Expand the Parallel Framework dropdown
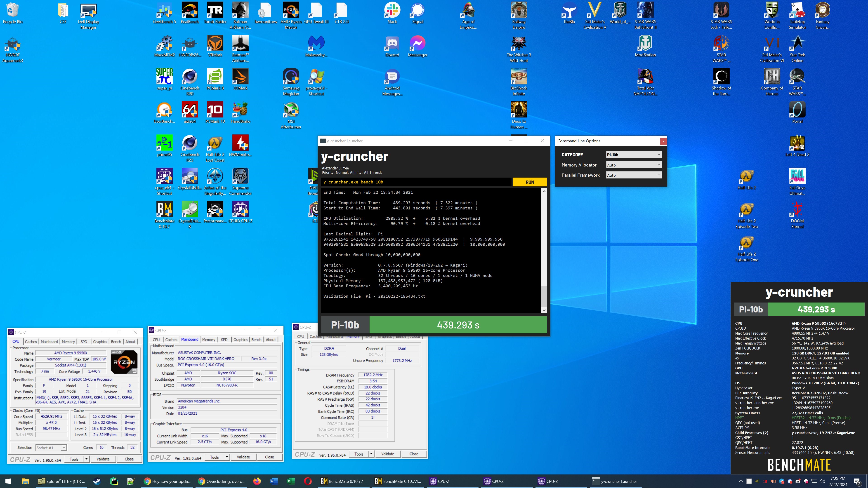 [x=634, y=175]
